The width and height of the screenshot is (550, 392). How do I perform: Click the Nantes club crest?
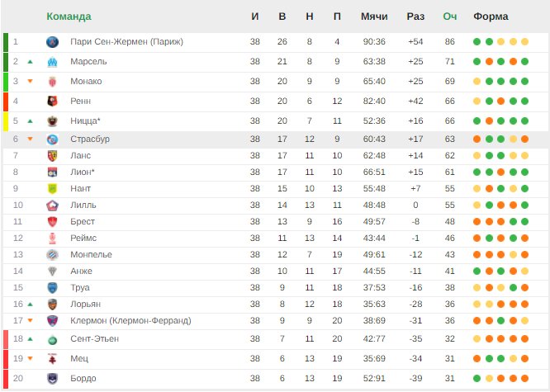coord(53,188)
